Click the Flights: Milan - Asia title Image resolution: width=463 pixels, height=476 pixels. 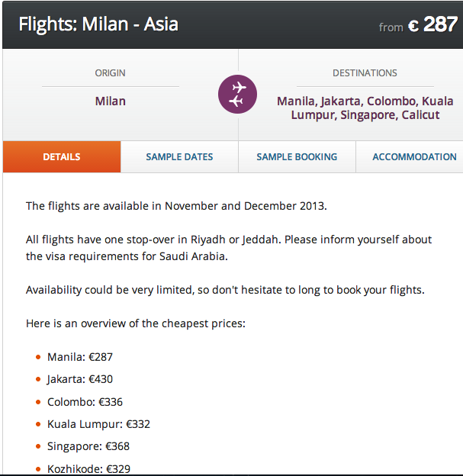coord(98,25)
